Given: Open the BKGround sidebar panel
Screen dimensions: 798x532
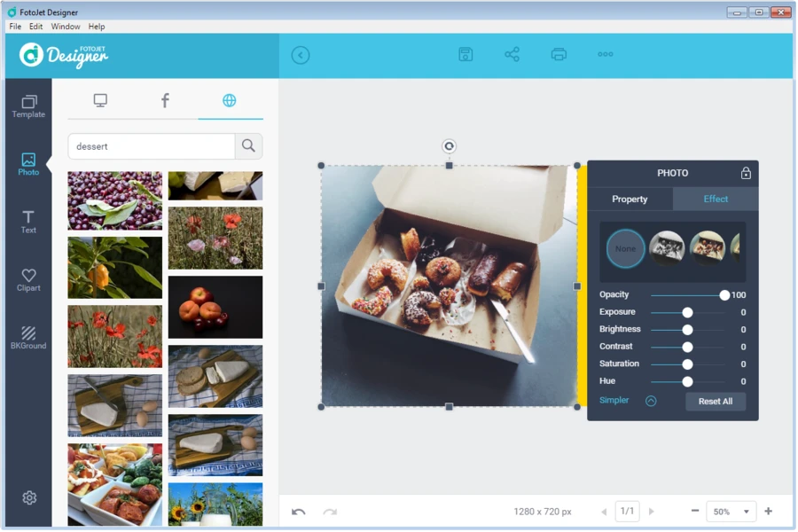Looking at the screenshot, I should tap(28, 338).
